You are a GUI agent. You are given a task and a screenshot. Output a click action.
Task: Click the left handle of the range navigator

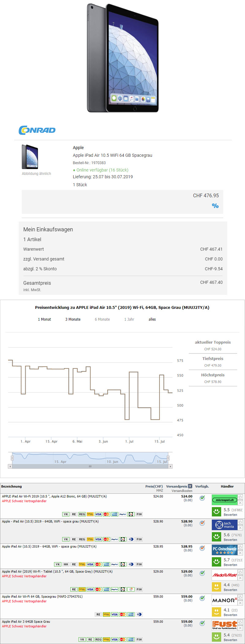[x=12, y=458]
